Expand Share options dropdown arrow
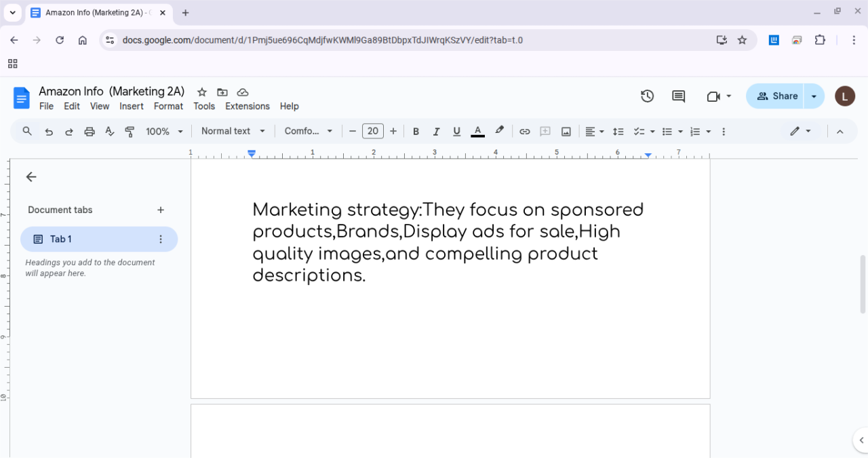The image size is (868, 458). [x=814, y=96]
